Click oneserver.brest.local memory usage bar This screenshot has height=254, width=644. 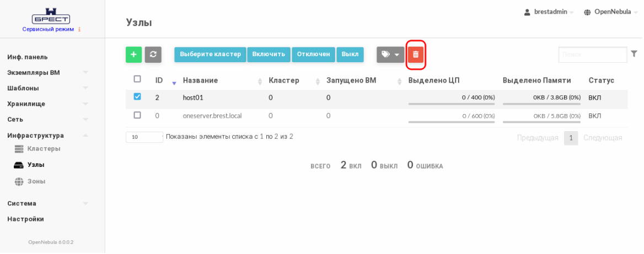pyautogui.click(x=541, y=122)
